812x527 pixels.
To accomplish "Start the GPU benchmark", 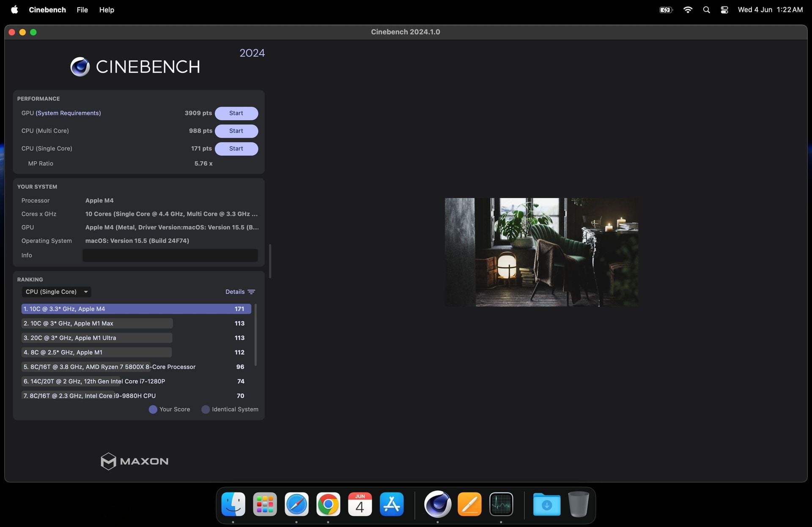I will click(x=236, y=113).
